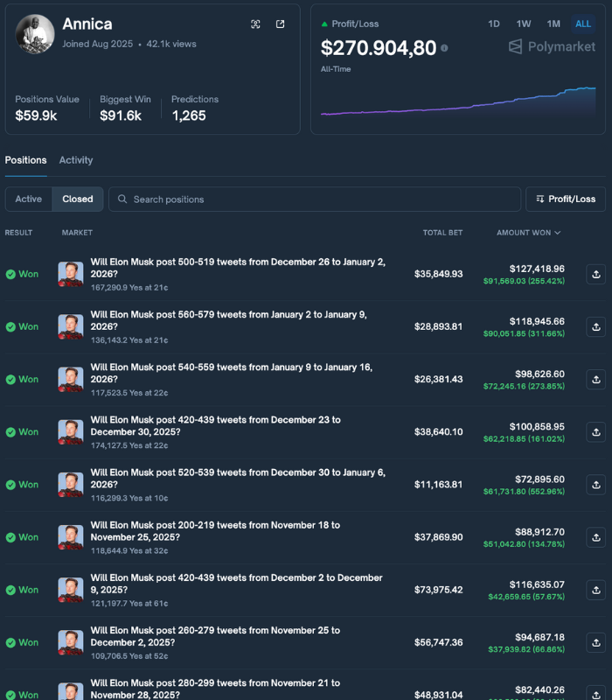The height and width of the screenshot is (700, 612).
Task: Click Elon Musk thumbnail for 260-279 market
Action: click(x=71, y=643)
